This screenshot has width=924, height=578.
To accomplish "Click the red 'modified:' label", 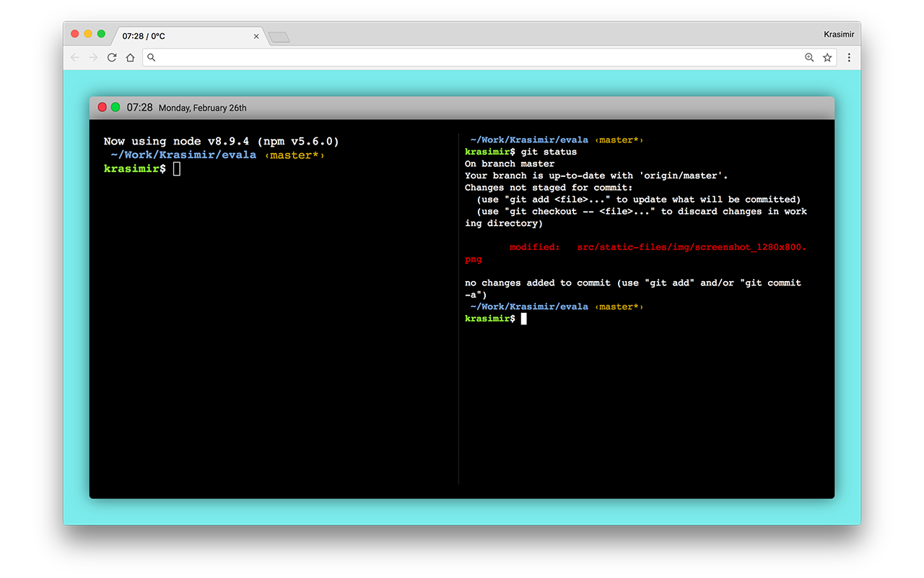I will pyautogui.click(x=534, y=247).
